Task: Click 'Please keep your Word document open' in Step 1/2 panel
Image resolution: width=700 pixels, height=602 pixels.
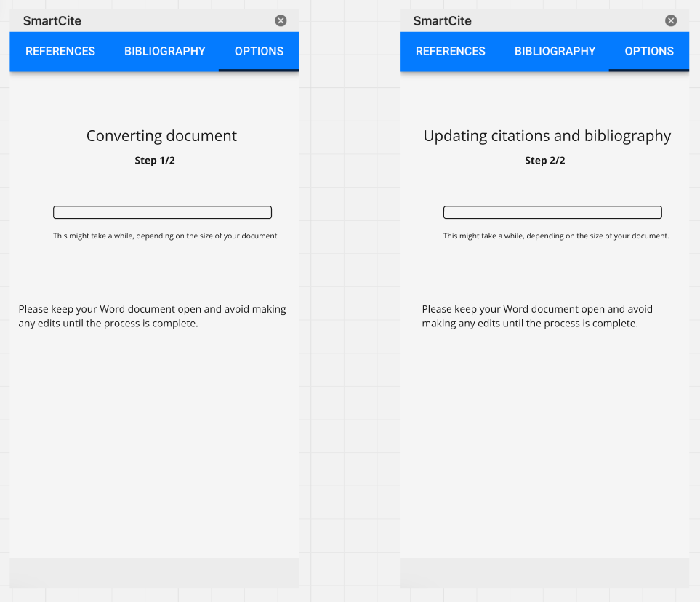Action: tap(152, 316)
